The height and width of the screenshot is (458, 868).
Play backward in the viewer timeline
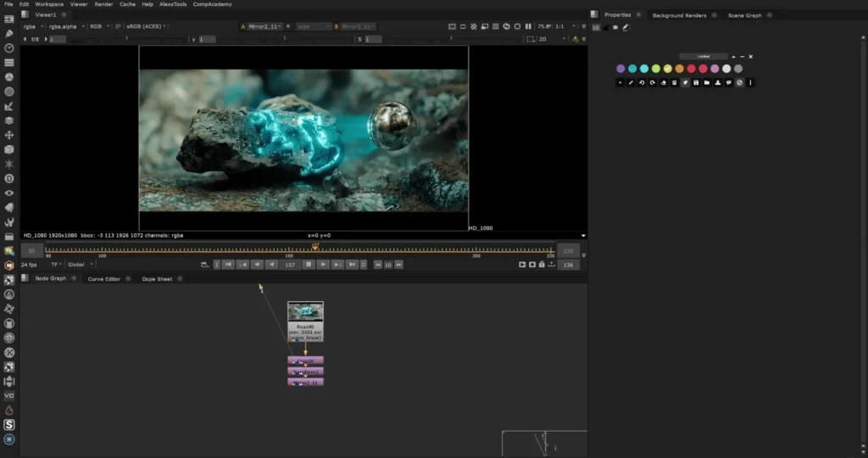(272, 265)
